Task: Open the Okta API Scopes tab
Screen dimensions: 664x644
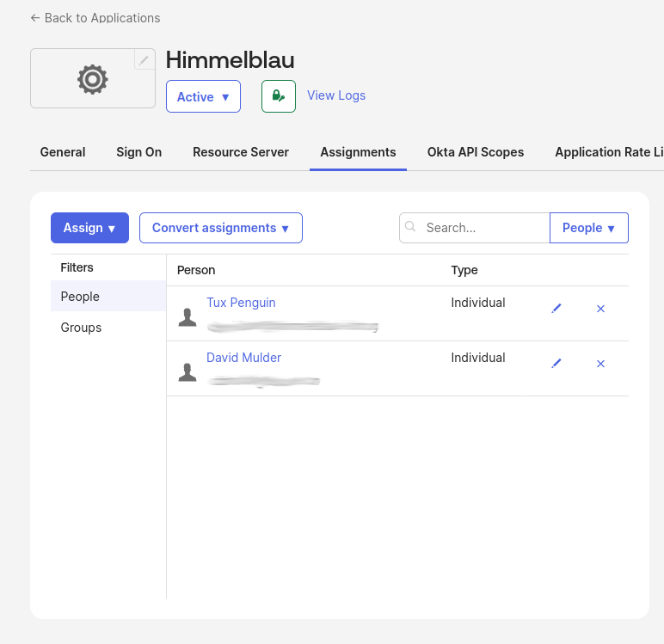Action: click(476, 152)
